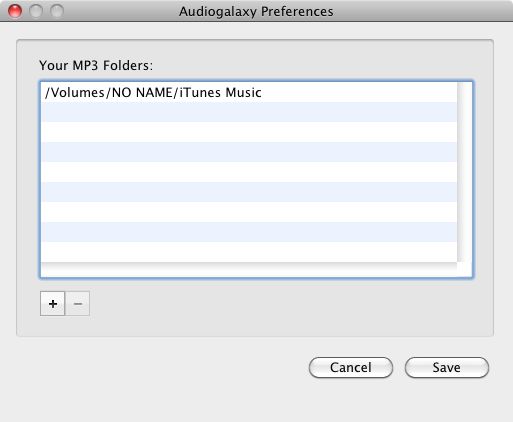The width and height of the screenshot is (513, 422).
Task: Zoom the window using the third title bar button
Action: [x=57, y=11]
